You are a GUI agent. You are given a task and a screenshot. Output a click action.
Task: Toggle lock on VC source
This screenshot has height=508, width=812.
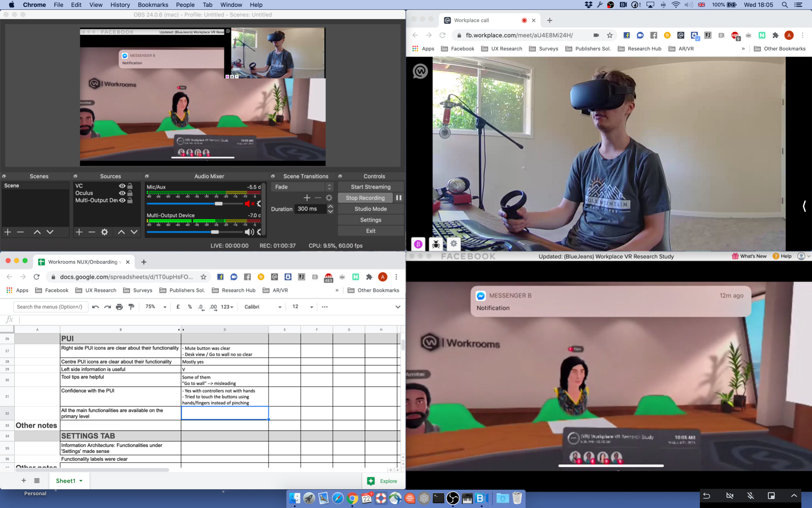(x=130, y=186)
